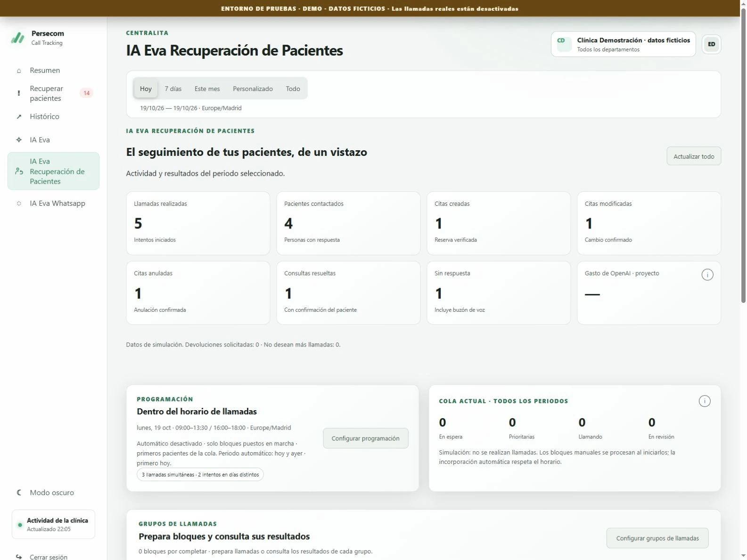
Task: Click the Consultas resueltas card
Action: (348, 293)
